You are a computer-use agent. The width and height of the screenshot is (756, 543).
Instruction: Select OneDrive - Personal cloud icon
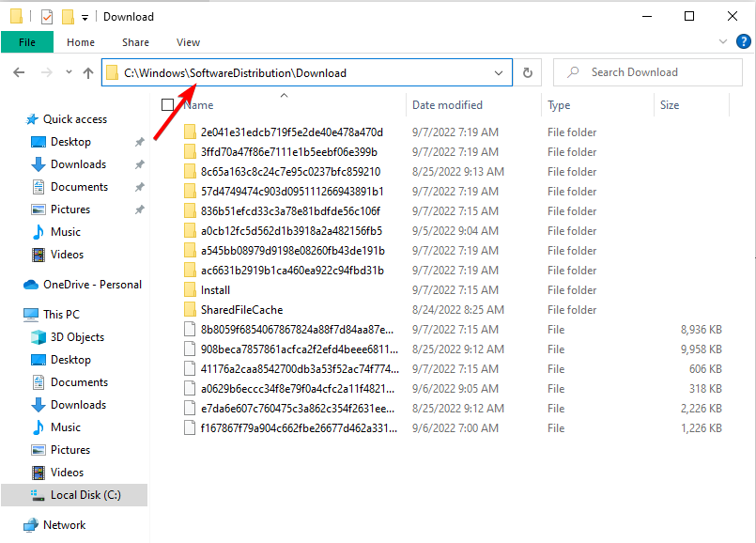click(31, 285)
